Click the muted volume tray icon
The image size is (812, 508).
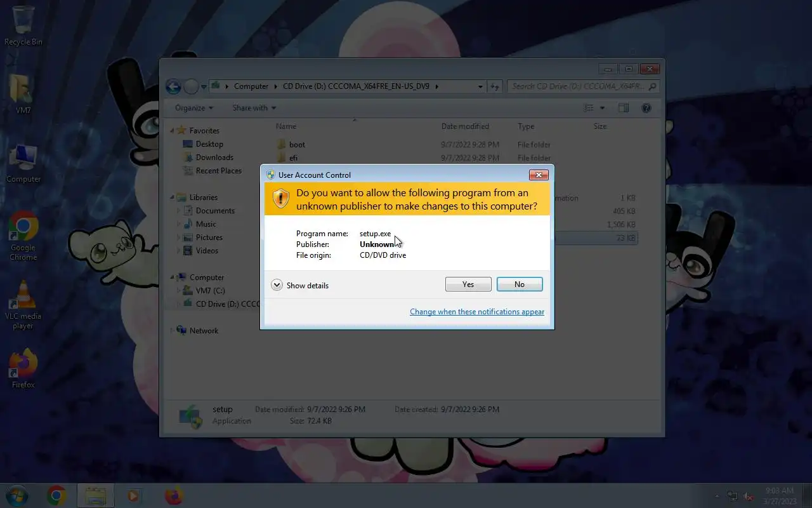point(749,495)
